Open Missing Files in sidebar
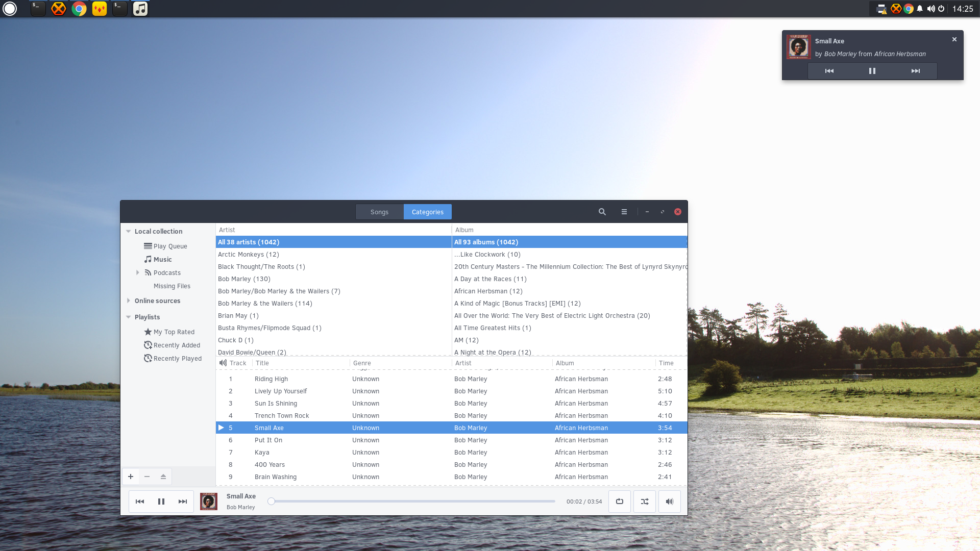 coord(172,286)
